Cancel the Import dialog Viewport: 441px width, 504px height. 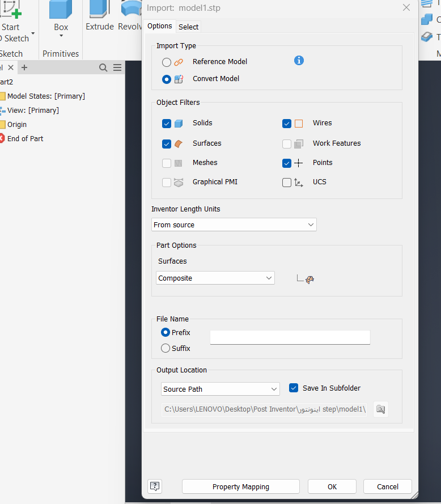pyautogui.click(x=388, y=486)
